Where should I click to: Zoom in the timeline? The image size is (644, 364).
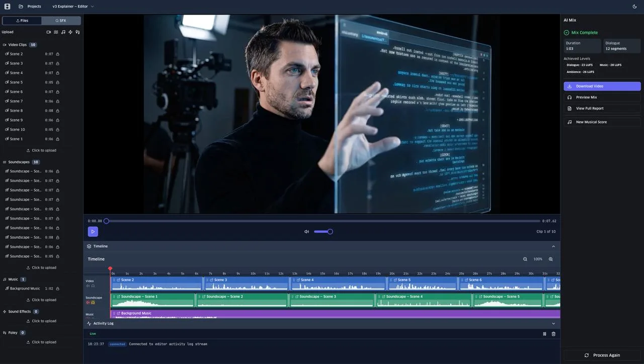coord(550,259)
